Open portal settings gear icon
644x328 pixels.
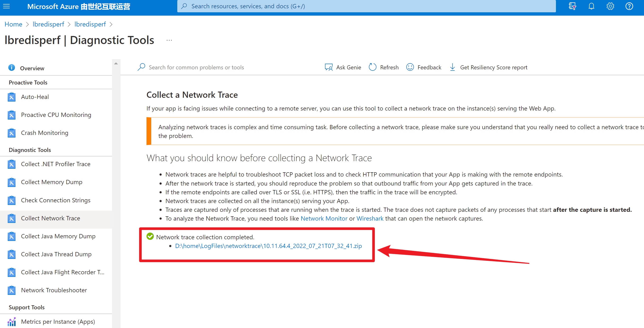610,6
